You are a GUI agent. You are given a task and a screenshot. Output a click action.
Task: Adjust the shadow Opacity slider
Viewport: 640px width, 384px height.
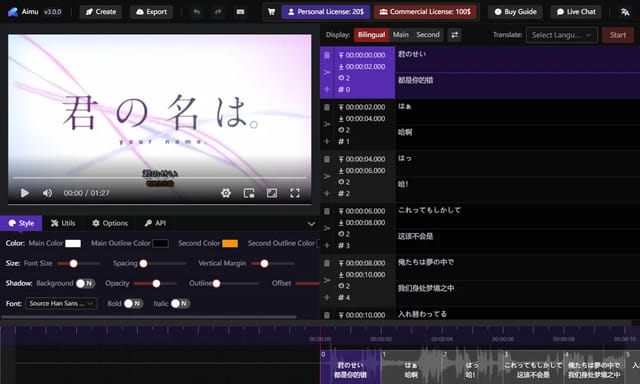tap(155, 283)
